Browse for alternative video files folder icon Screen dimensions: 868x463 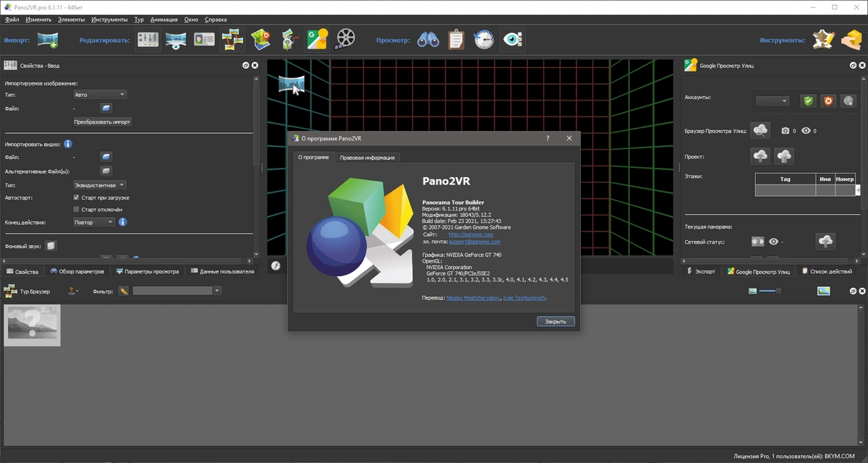(x=106, y=171)
